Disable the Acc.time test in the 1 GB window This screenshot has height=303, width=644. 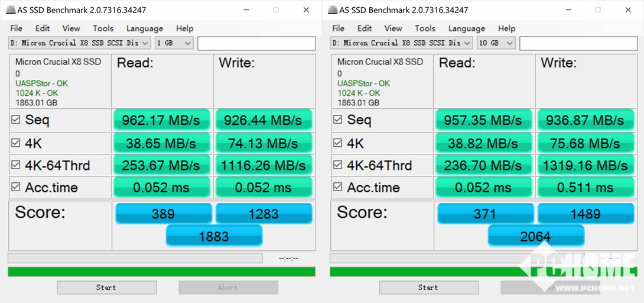click(x=16, y=188)
